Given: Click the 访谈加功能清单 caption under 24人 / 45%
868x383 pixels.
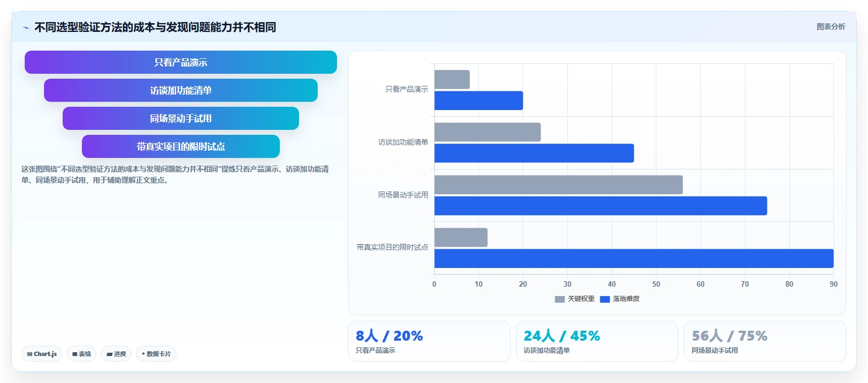Looking at the screenshot, I should (546, 351).
